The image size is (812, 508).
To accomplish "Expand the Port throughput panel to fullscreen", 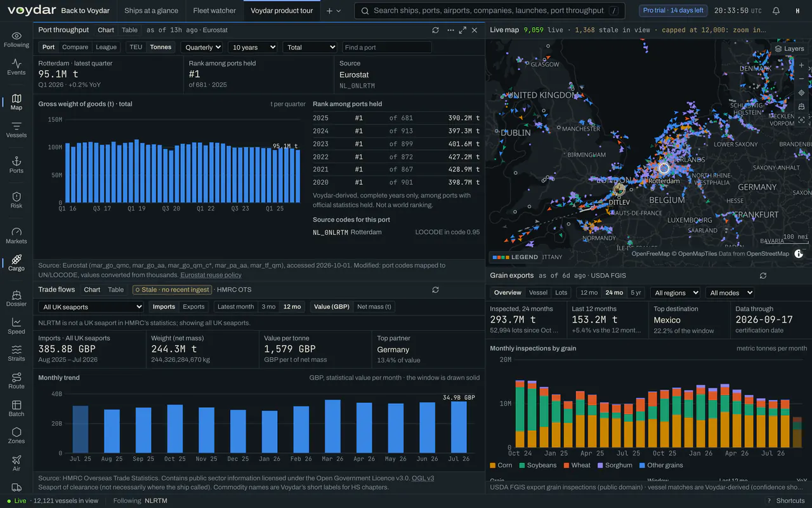I will (462, 30).
